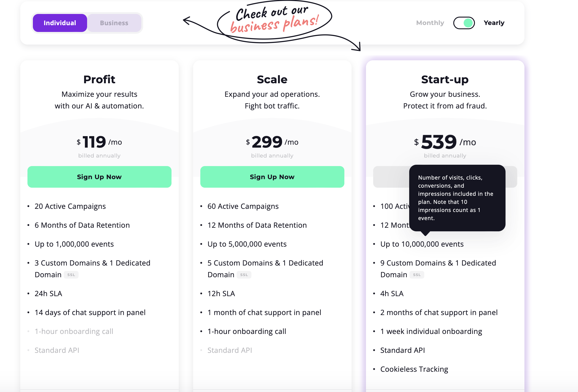The image size is (578, 392).
Task: Select the Monthly billing label
Action: coord(430,23)
